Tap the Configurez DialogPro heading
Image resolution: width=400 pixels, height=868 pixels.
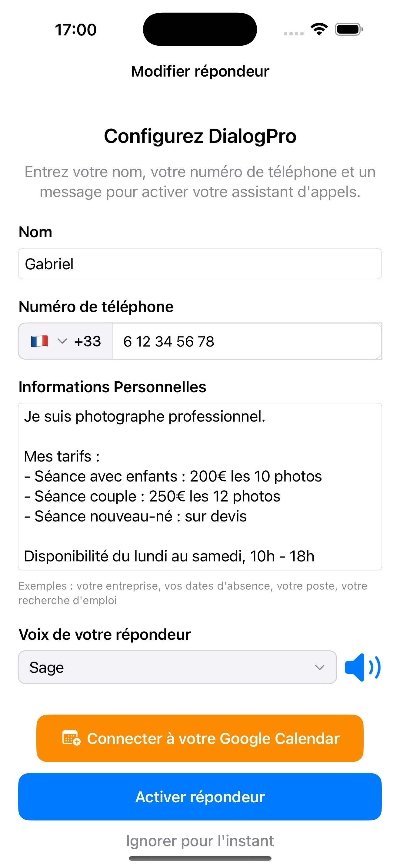200,136
